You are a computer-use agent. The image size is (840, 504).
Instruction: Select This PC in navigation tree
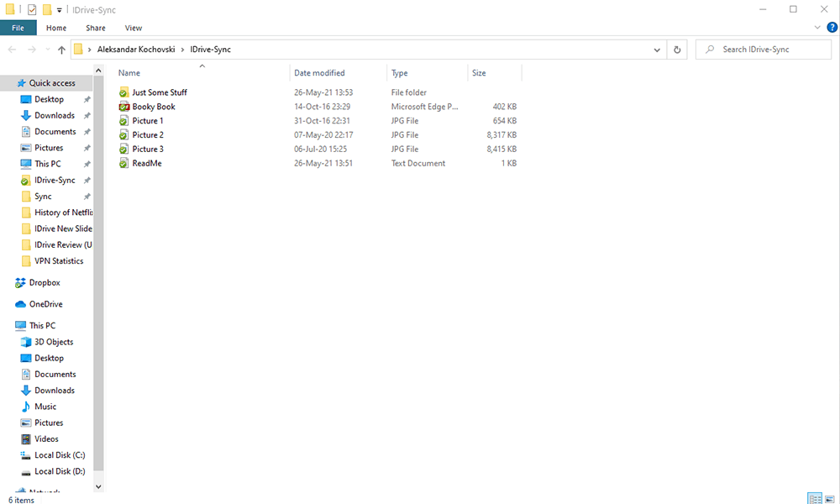(35, 326)
